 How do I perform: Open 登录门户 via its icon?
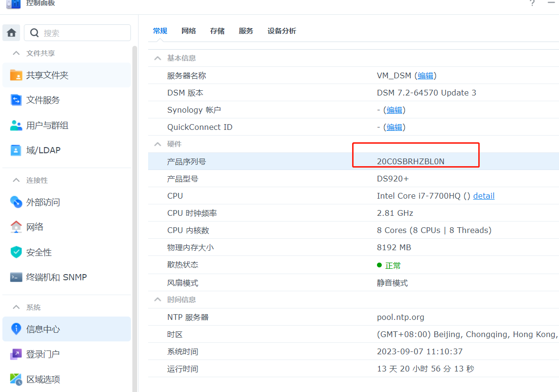pyautogui.click(x=16, y=354)
